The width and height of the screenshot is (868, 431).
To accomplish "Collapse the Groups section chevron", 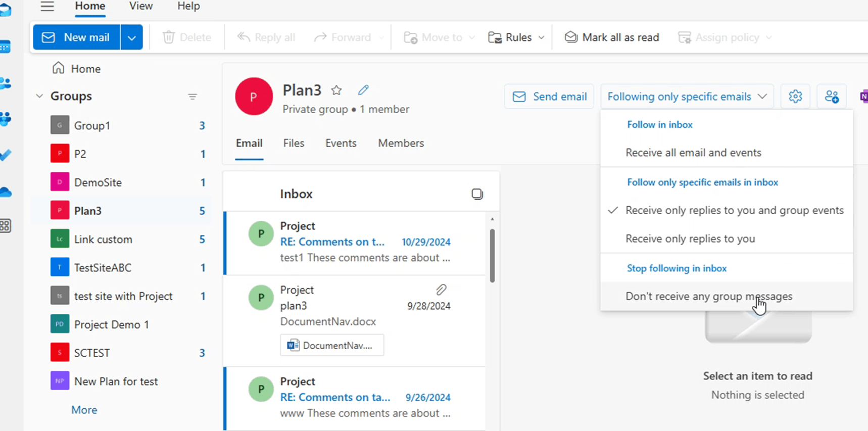I will point(39,96).
